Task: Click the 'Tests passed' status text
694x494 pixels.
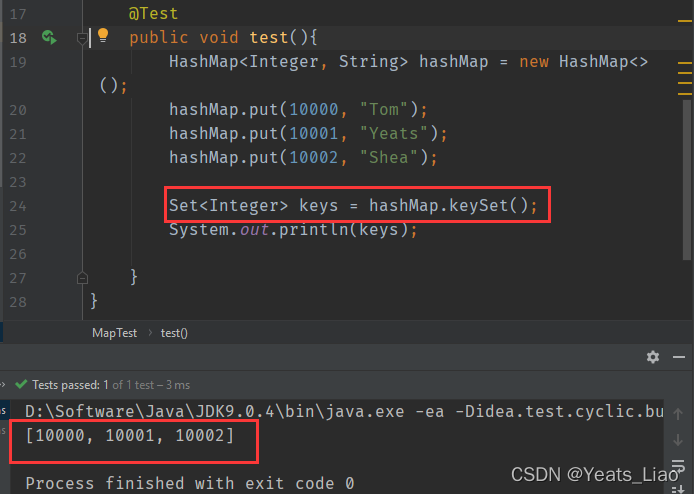Action: (x=111, y=385)
